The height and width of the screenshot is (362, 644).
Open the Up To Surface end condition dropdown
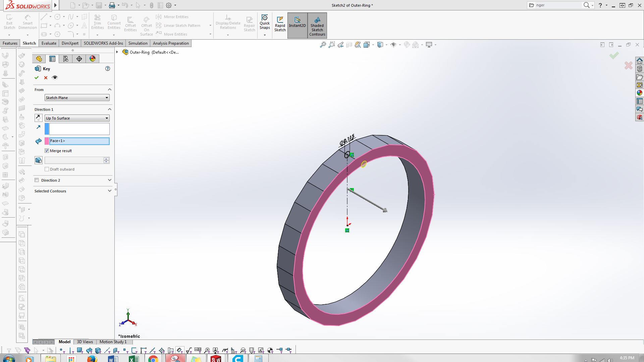[77, 118]
